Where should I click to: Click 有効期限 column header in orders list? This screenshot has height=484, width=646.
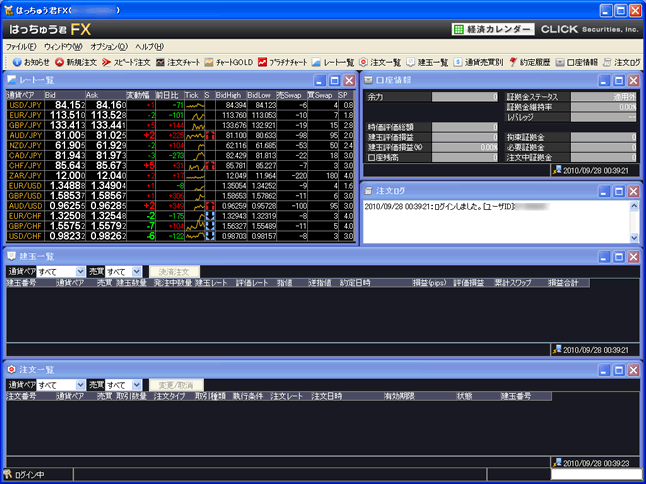tap(399, 396)
